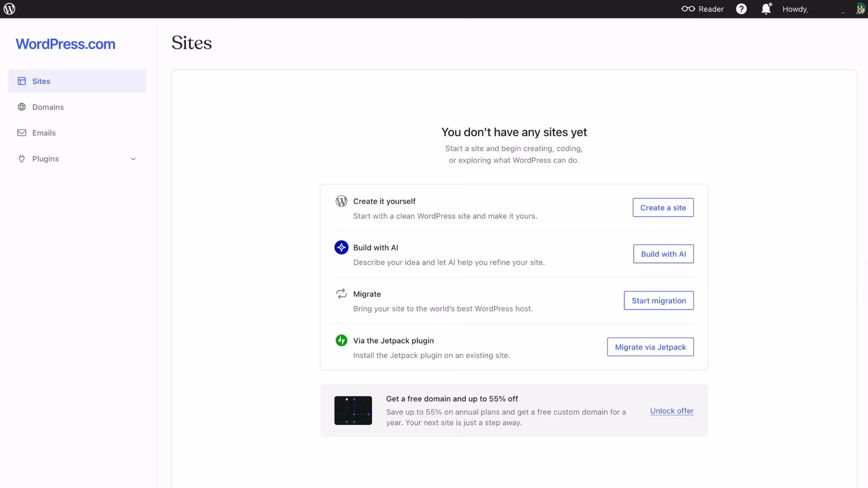Click the Create a site button
Viewport: 868px width, 488px height.
click(663, 208)
